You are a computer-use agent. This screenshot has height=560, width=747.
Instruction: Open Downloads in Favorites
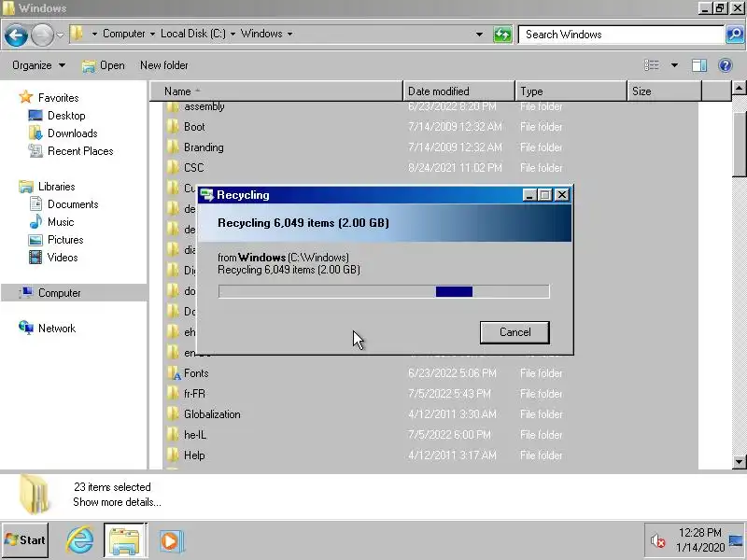pyautogui.click(x=73, y=133)
